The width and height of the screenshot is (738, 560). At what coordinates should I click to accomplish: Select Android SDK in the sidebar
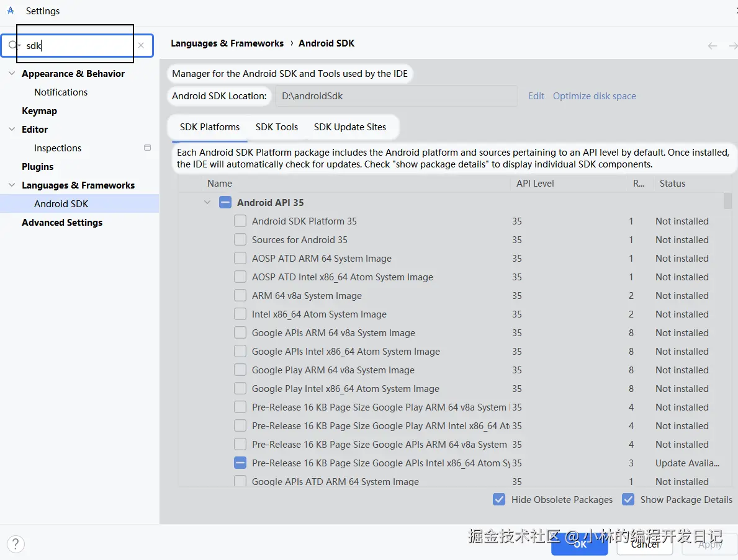[79, 203]
